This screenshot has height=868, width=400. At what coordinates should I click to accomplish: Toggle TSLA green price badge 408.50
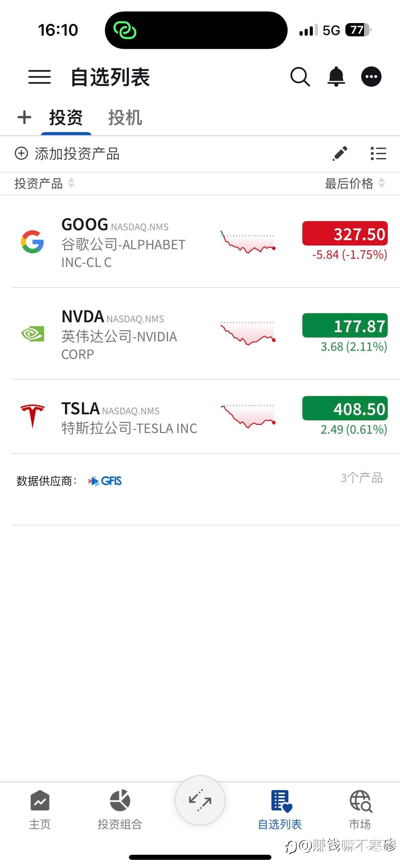pyautogui.click(x=345, y=408)
